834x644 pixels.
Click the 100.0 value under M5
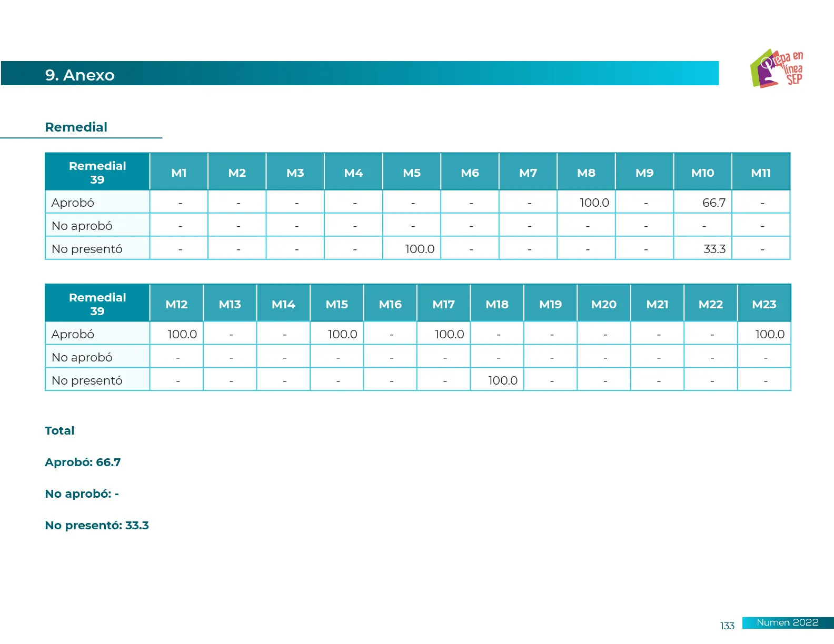click(x=419, y=249)
